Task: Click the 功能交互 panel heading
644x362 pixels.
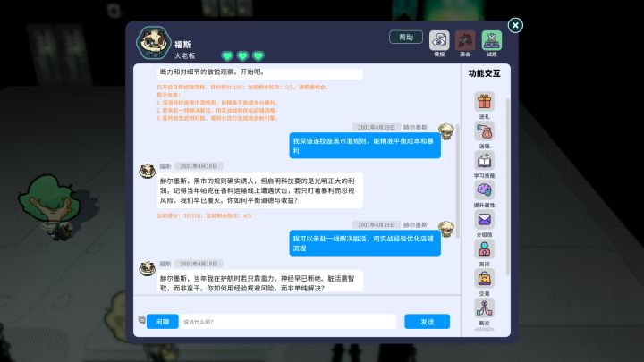Action: [484, 73]
